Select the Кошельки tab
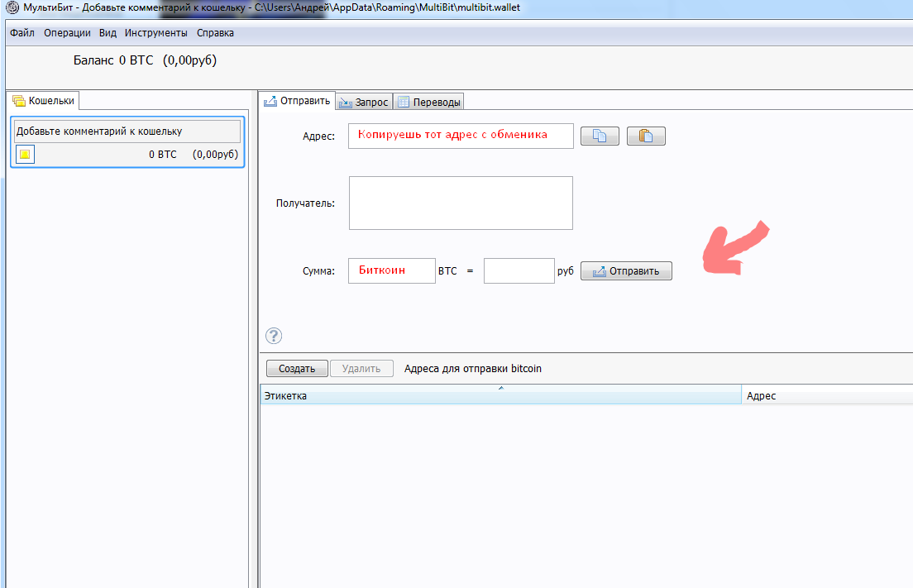The image size is (913, 588). (x=45, y=101)
